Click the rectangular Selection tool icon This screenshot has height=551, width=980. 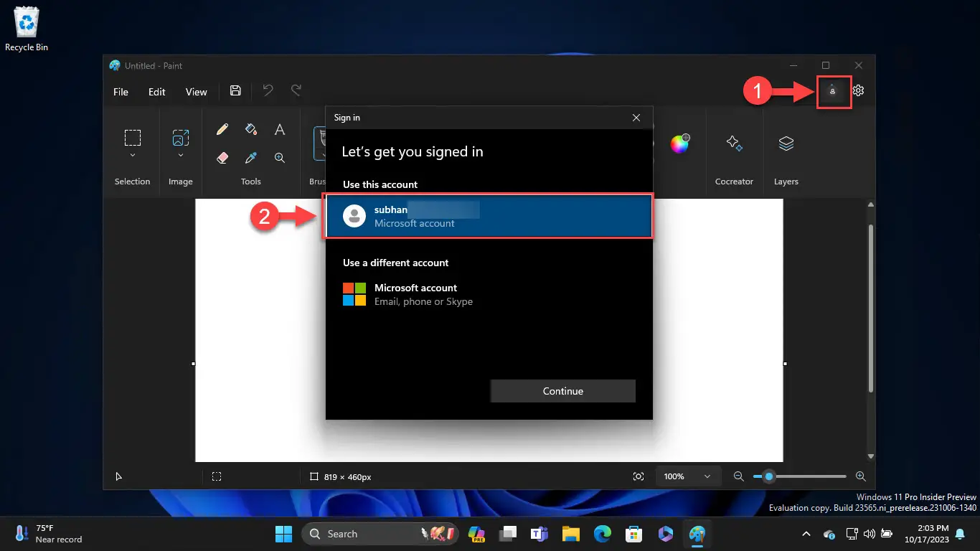[x=133, y=137]
